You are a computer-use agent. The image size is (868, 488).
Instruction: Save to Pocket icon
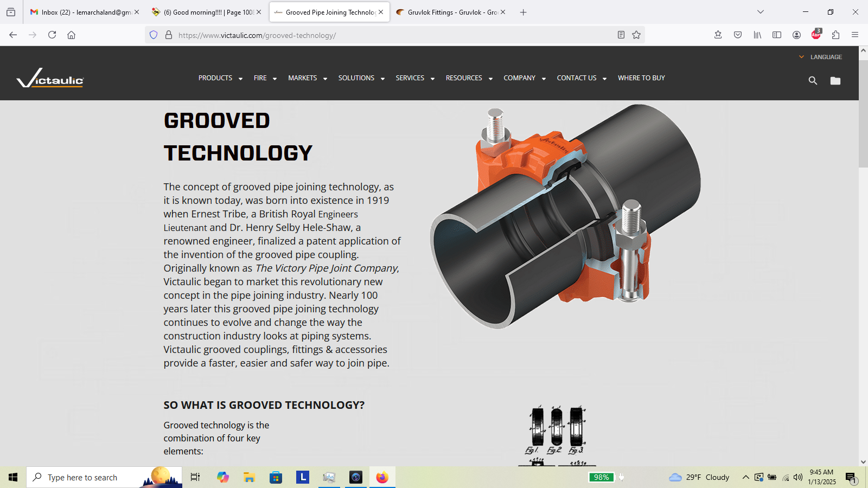point(738,35)
